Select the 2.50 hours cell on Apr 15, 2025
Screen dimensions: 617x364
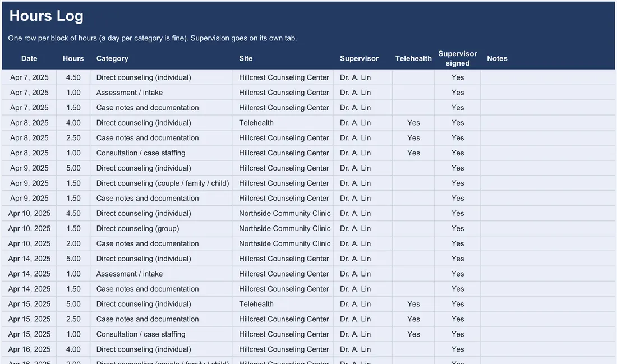pyautogui.click(x=73, y=319)
